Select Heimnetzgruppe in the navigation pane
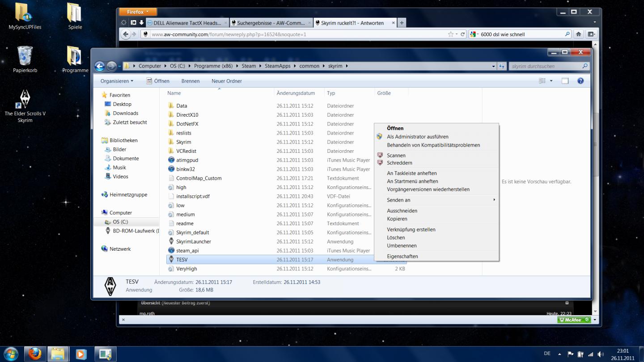644x362 pixels. point(128,194)
